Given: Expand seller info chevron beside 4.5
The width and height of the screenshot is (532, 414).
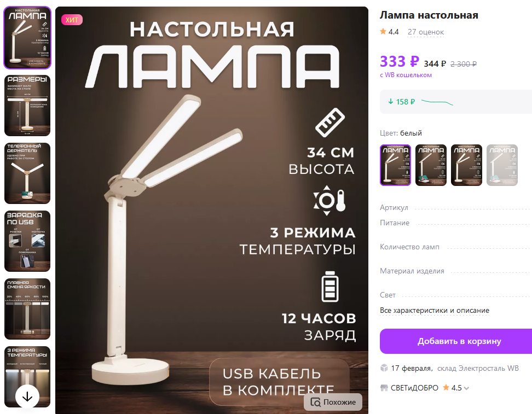Looking at the screenshot, I should point(466,389).
